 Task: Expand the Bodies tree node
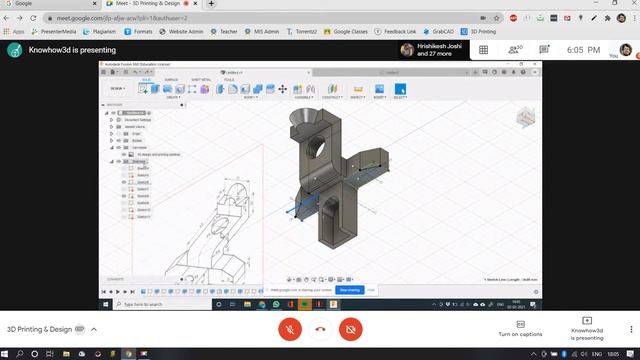111,140
